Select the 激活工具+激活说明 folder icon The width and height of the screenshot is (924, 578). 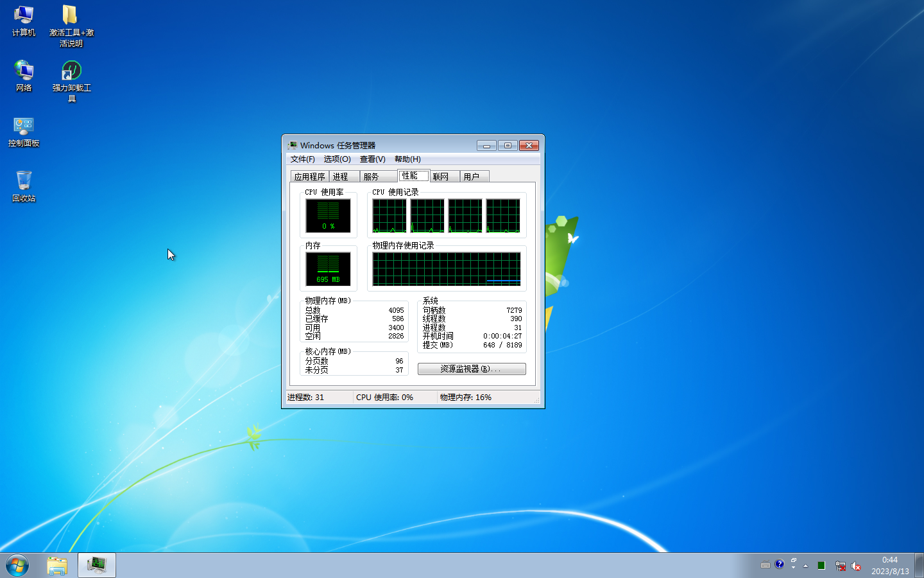tap(71, 26)
